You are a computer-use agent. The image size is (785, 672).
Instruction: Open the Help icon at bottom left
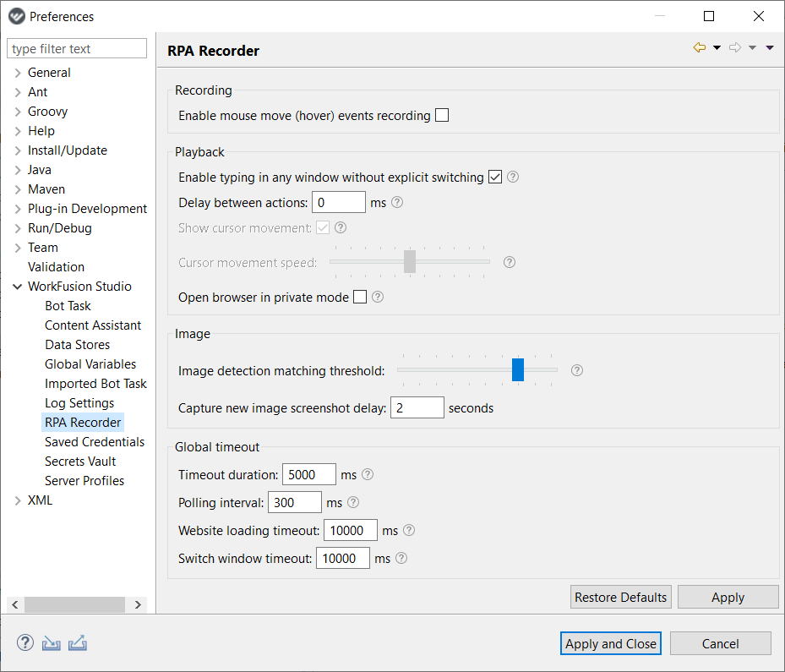click(25, 642)
